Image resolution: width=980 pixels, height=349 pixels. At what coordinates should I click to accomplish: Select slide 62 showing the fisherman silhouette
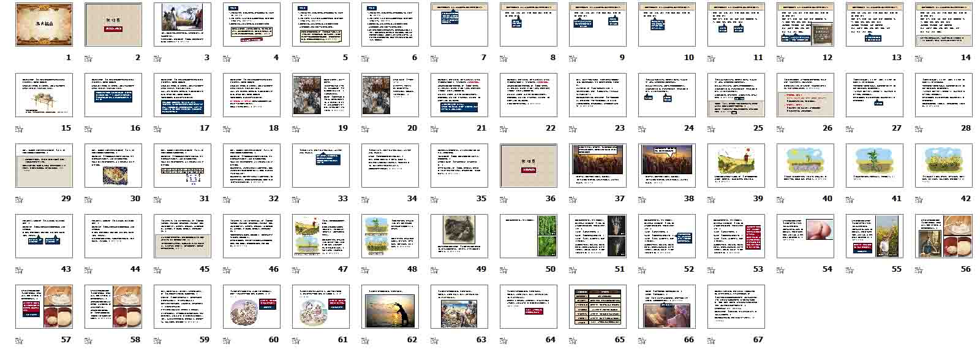click(390, 307)
